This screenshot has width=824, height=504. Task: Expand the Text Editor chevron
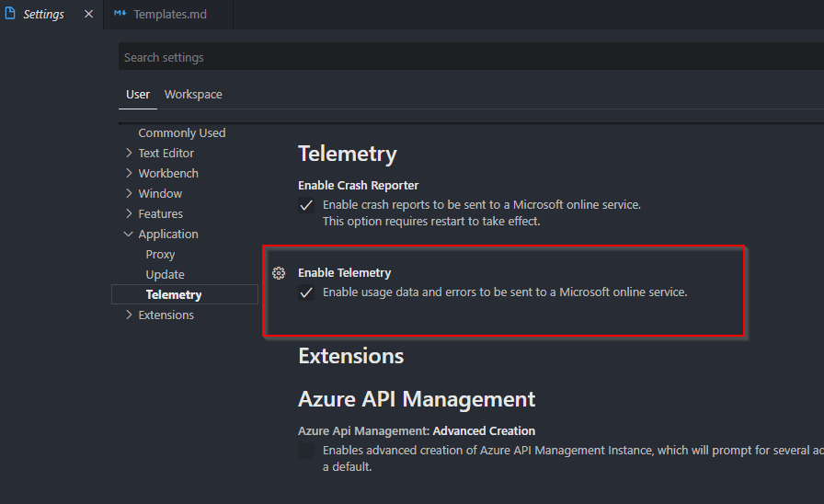pyautogui.click(x=129, y=153)
